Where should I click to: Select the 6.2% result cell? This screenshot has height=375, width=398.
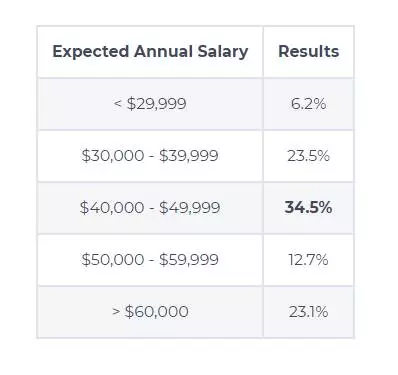click(309, 104)
